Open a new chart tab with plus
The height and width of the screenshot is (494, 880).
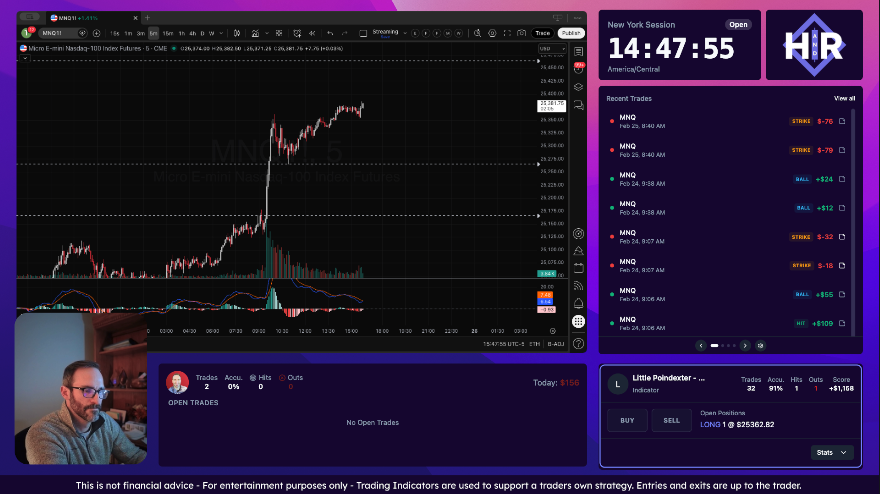click(148, 18)
